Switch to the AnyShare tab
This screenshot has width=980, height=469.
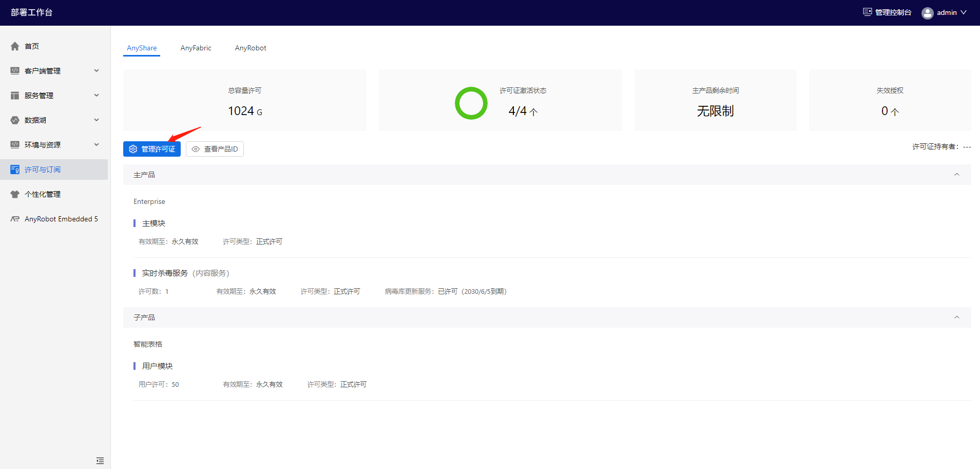tap(142, 48)
